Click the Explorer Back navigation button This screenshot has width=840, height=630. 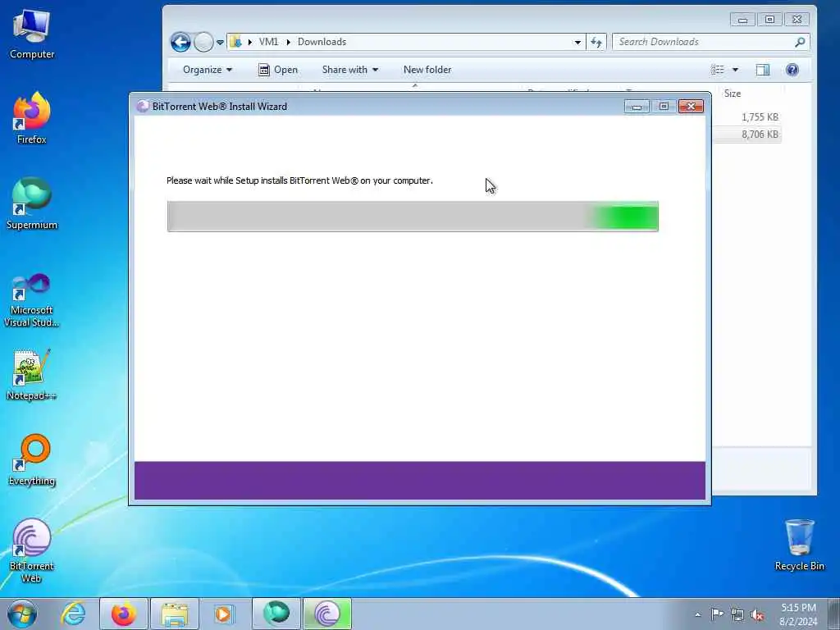[x=180, y=42]
